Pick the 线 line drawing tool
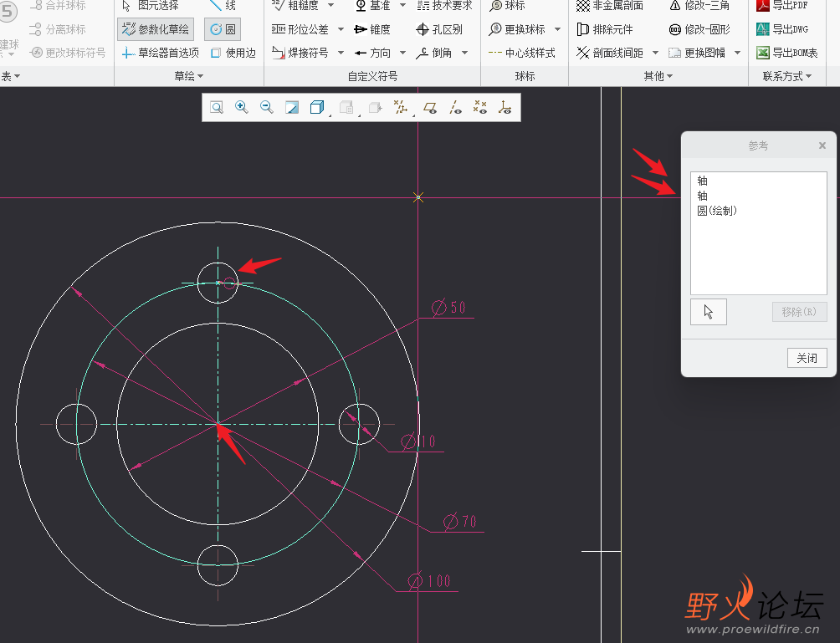The image size is (840, 643). pos(223,6)
